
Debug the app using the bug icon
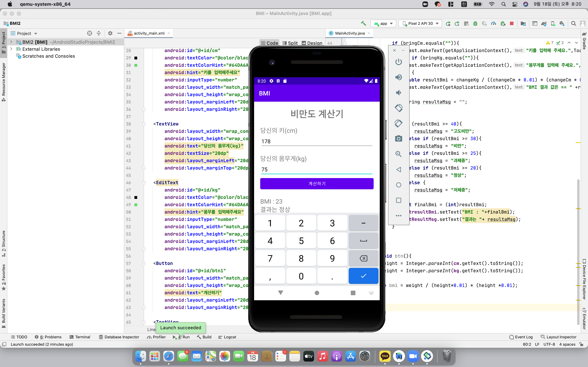coord(475,23)
